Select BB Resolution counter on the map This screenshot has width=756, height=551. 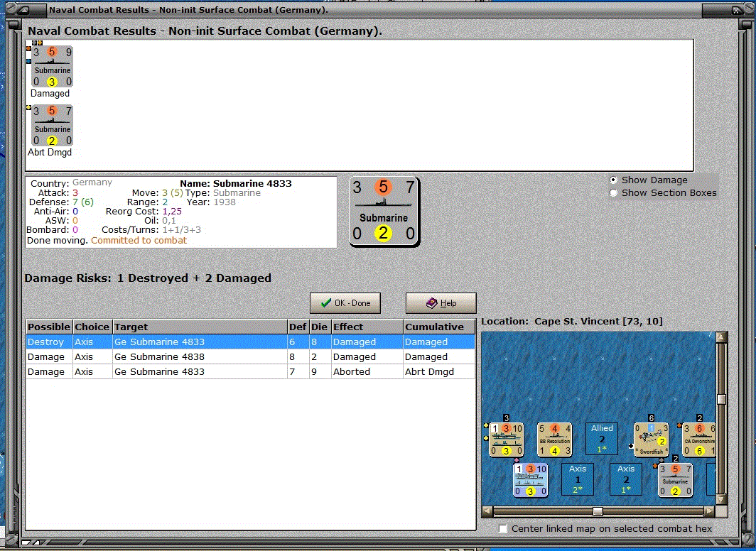pos(554,440)
